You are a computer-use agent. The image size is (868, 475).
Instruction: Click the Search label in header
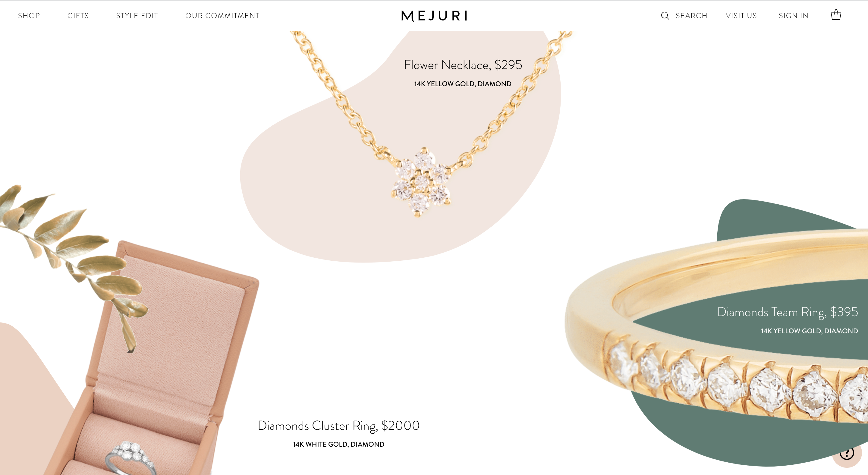(x=691, y=15)
